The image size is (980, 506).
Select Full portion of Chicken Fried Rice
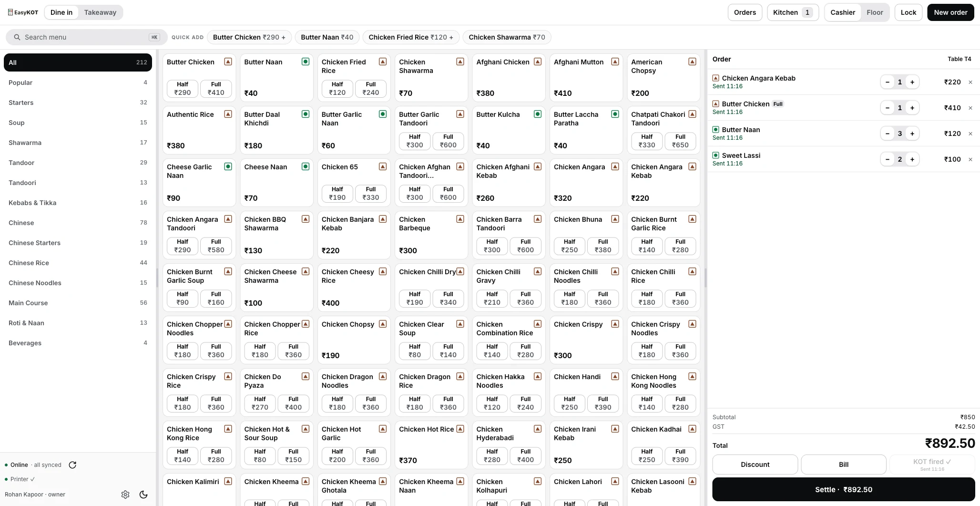(x=371, y=88)
